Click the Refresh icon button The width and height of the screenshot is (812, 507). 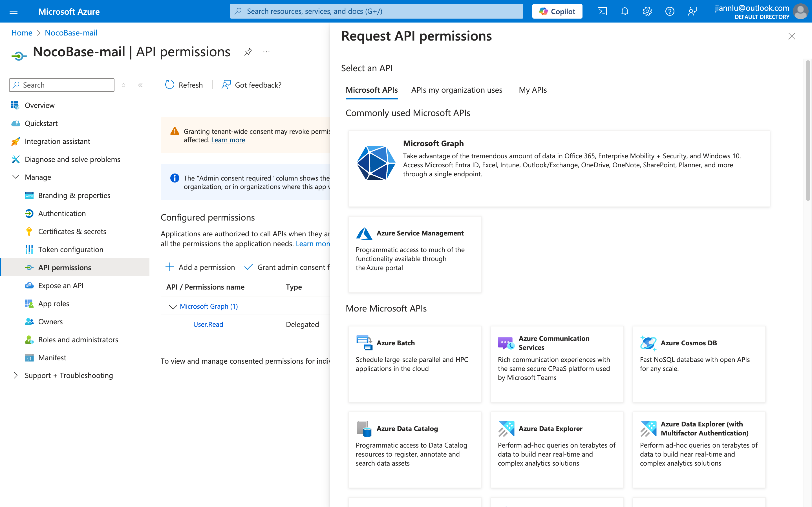(x=170, y=85)
